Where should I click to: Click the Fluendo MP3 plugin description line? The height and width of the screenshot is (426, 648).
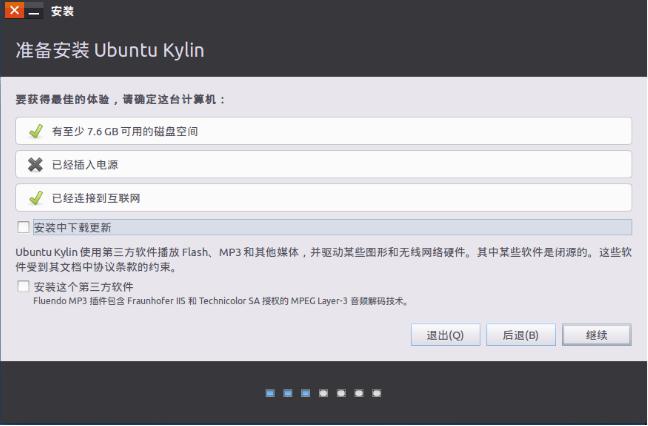point(221,301)
